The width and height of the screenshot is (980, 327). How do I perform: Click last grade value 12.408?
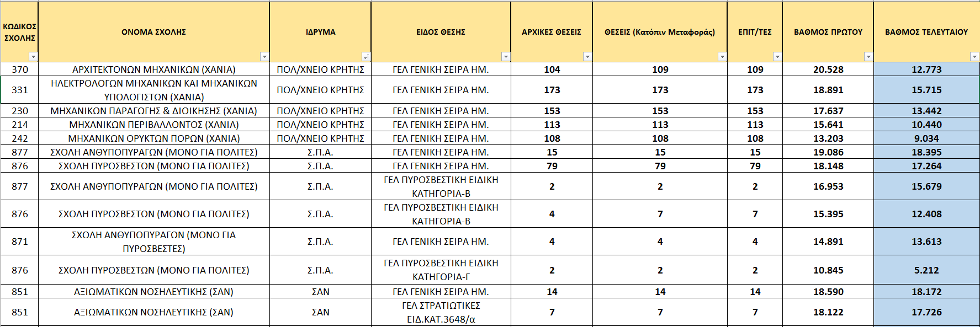point(926,214)
